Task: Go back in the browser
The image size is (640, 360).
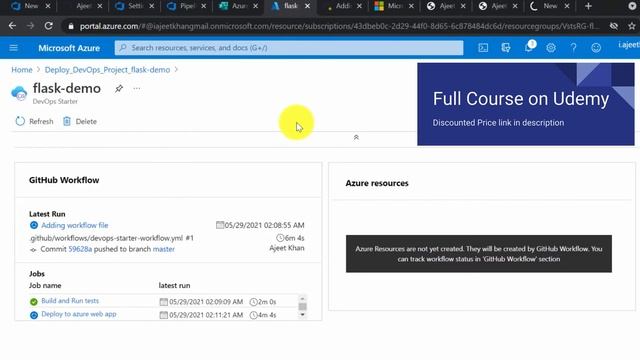Action: pyautogui.click(x=12, y=26)
